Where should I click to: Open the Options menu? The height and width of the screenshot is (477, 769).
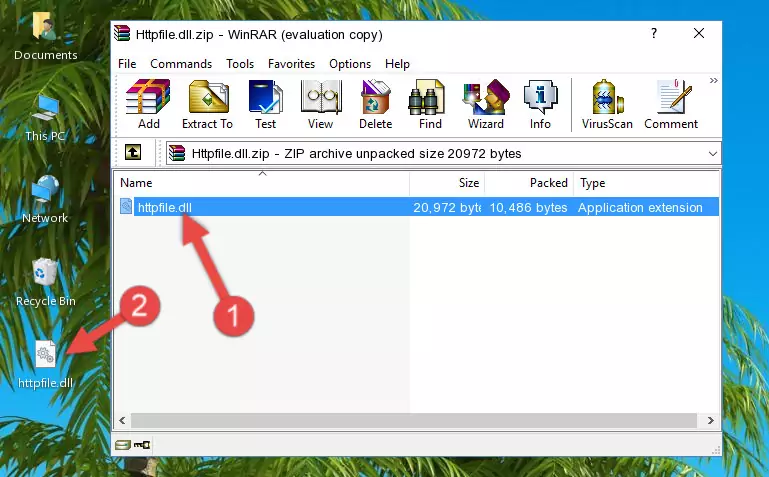tap(350, 64)
